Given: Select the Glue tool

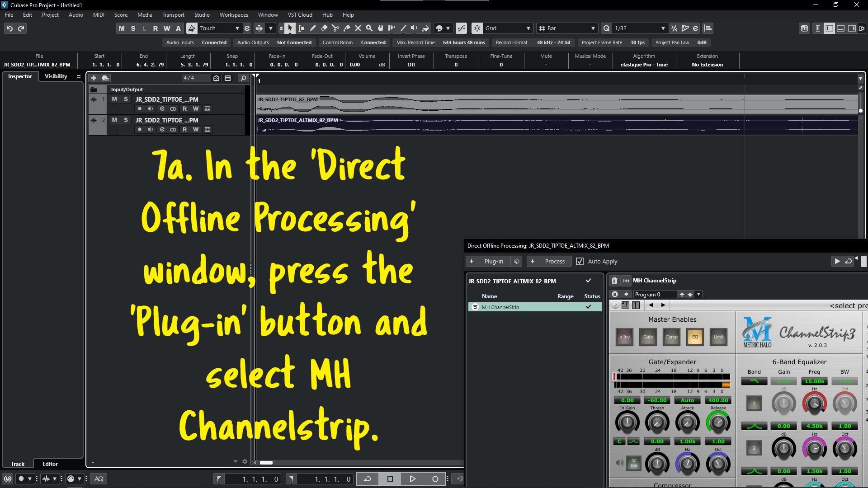Looking at the screenshot, I should (x=346, y=28).
